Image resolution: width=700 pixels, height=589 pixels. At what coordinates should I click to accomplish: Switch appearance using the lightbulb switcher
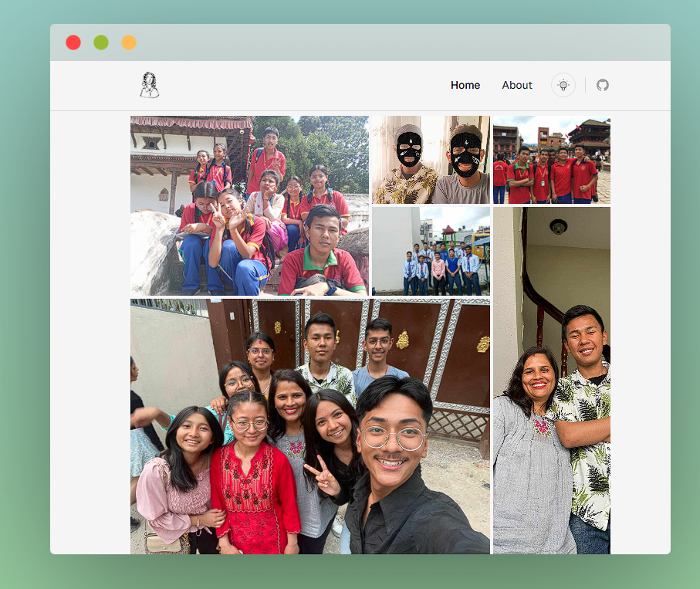point(563,85)
